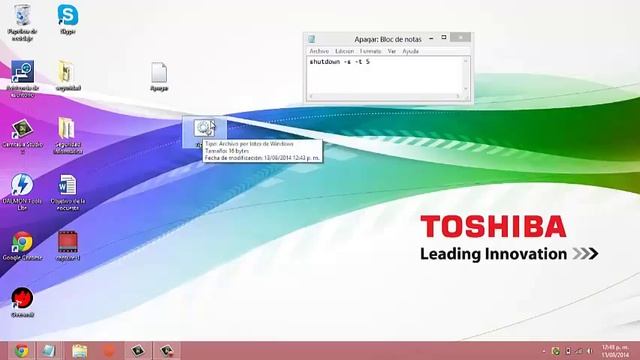Click the Notepad title bar system icon

tap(312, 39)
